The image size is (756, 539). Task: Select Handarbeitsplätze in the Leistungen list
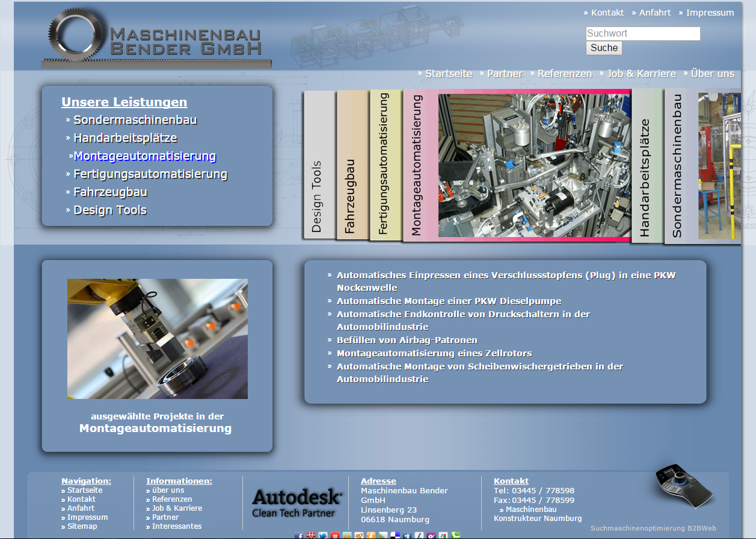click(125, 138)
